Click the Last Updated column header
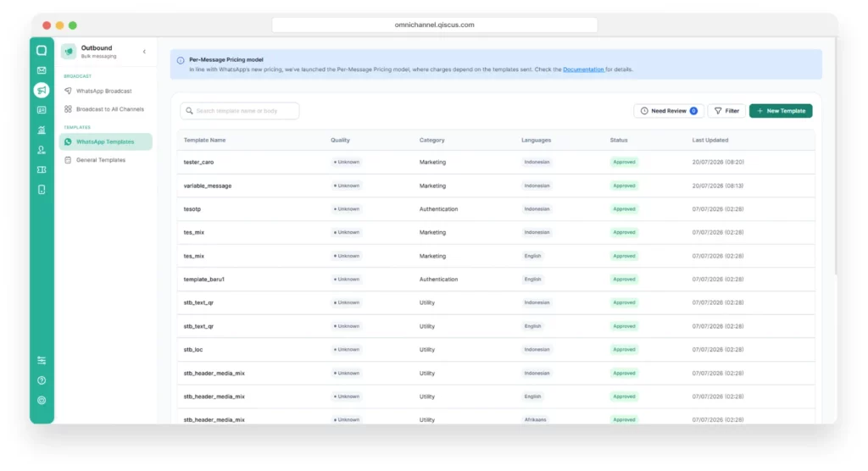868x471 pixels. [x=710, y=140]
